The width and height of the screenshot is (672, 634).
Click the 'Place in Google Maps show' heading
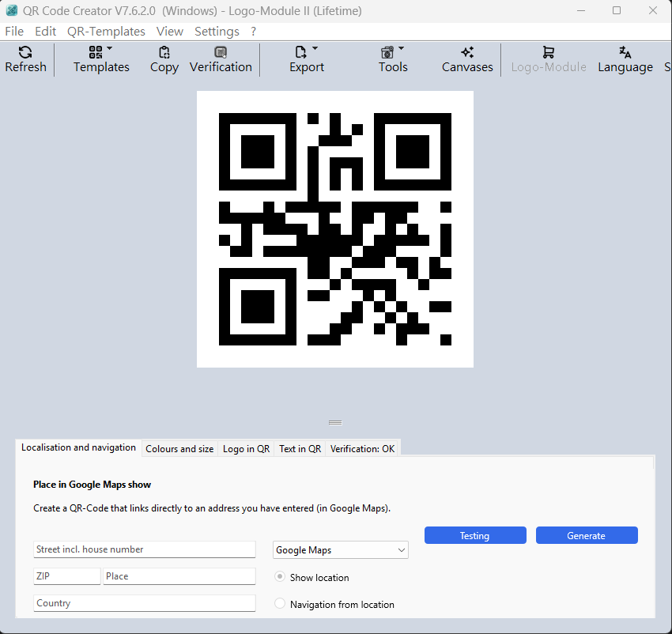point(92,485)
